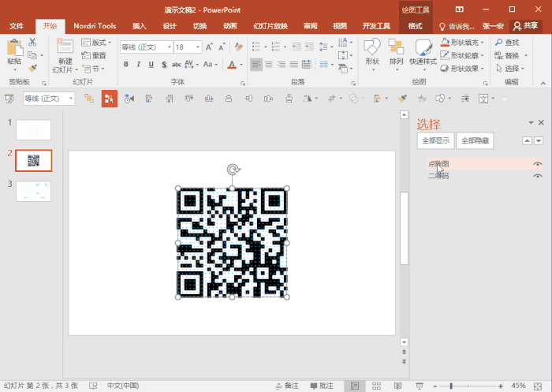The height and width of the screenshot is (392, 552).
Task: Click 共享 share button
Action: (x=526, y=26)
